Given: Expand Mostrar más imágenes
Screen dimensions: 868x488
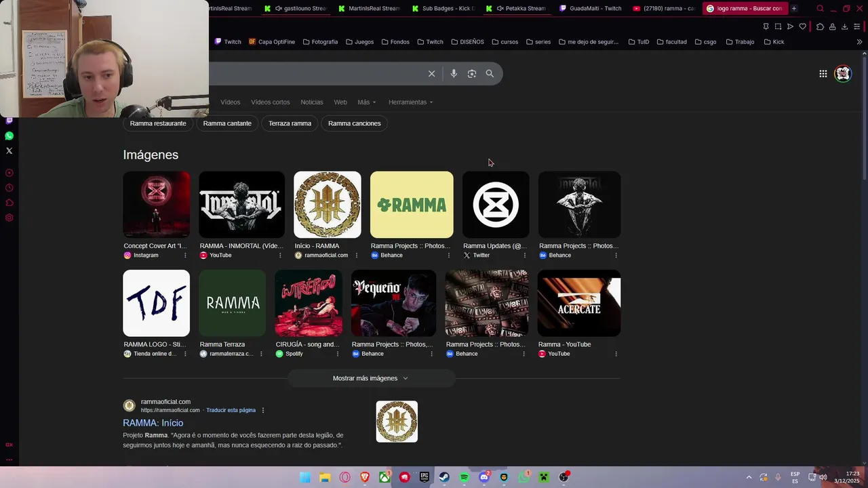Looking at the screenshot, I should click(x=371, y=378).
